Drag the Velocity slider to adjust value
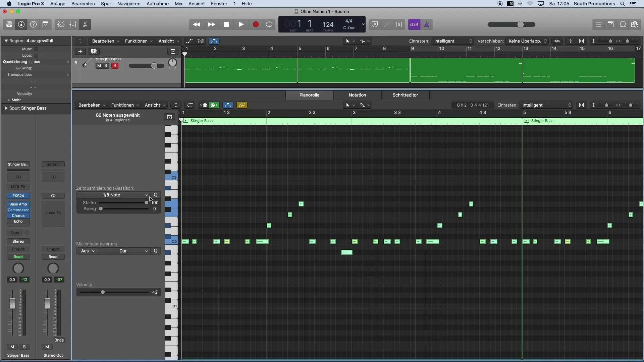644x362 pixels. 102,292
